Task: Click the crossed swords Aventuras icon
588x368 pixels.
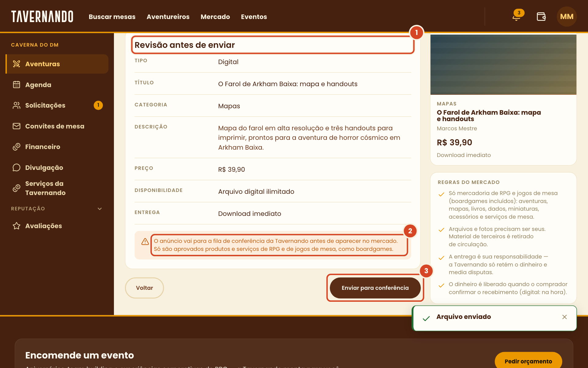Action: (17, 64)
